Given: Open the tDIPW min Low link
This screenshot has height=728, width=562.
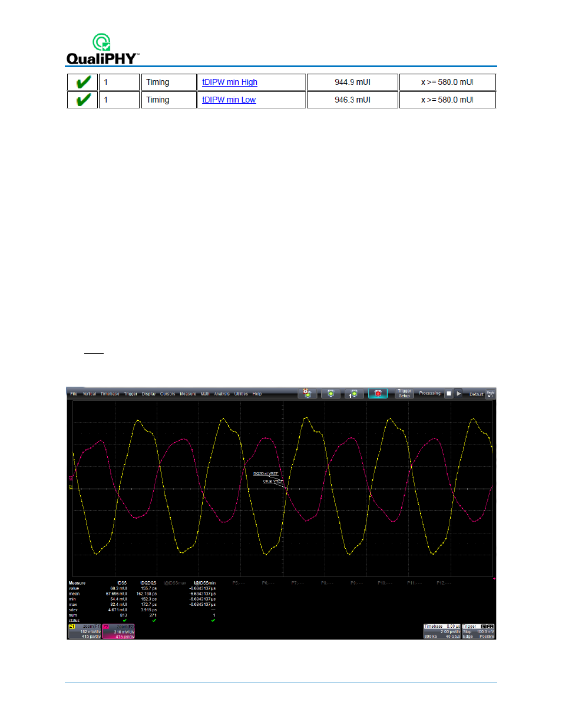Looking at the screenshot, I should click(229, 100).
